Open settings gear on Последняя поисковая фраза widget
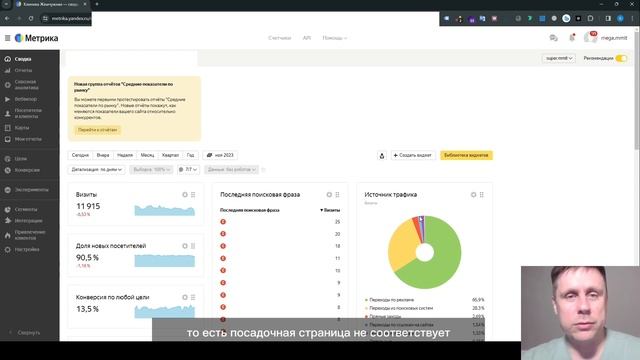 pos(329,195)
